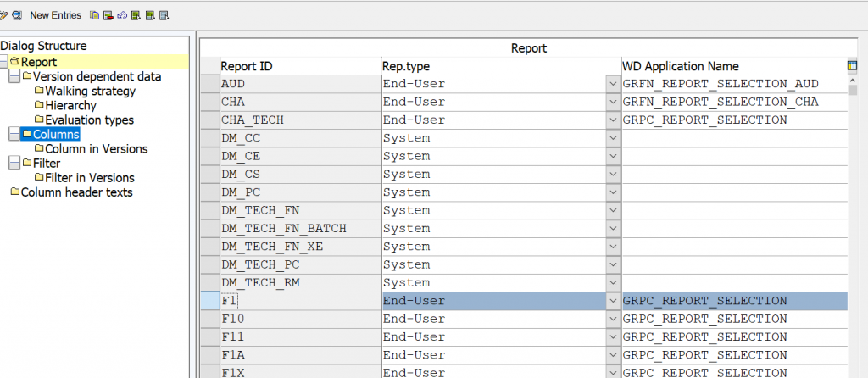Screen dimensions: 868x378
Task: Open table settings icon beside WD Application Name
Action: coord(852,66)
